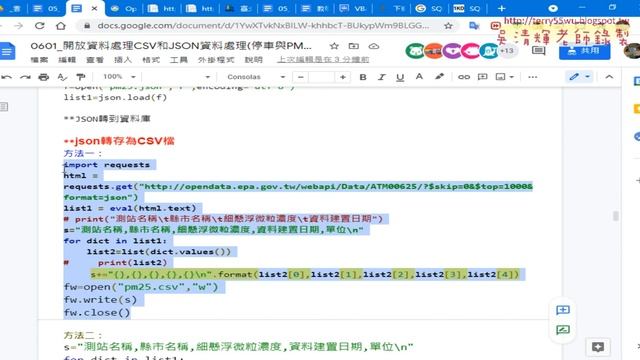Image resolution: width=640 pixels, height=360 pixels.
Task: Show the +13 additional collaborators
Action: click(x=507, y=51)
